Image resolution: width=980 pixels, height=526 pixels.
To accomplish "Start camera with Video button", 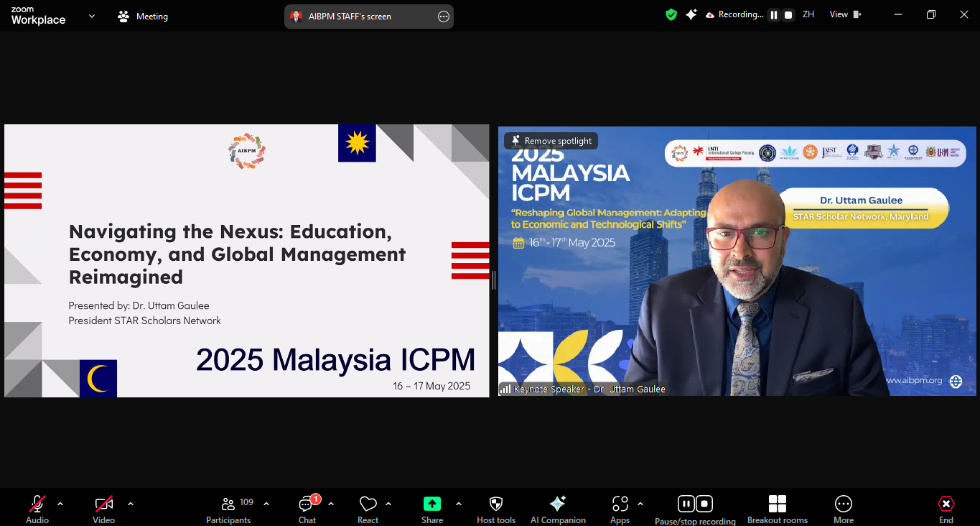I will pyautogui.click(x=103, y=509).
